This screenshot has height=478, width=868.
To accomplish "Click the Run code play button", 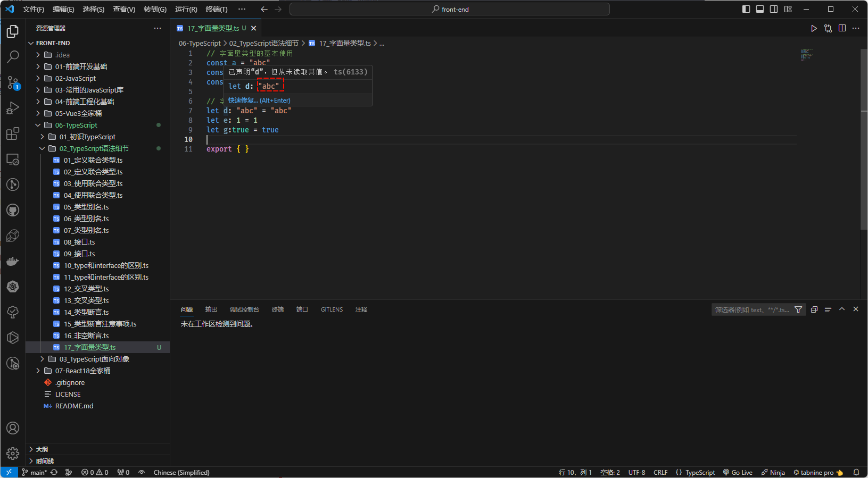I will (814, 28).
